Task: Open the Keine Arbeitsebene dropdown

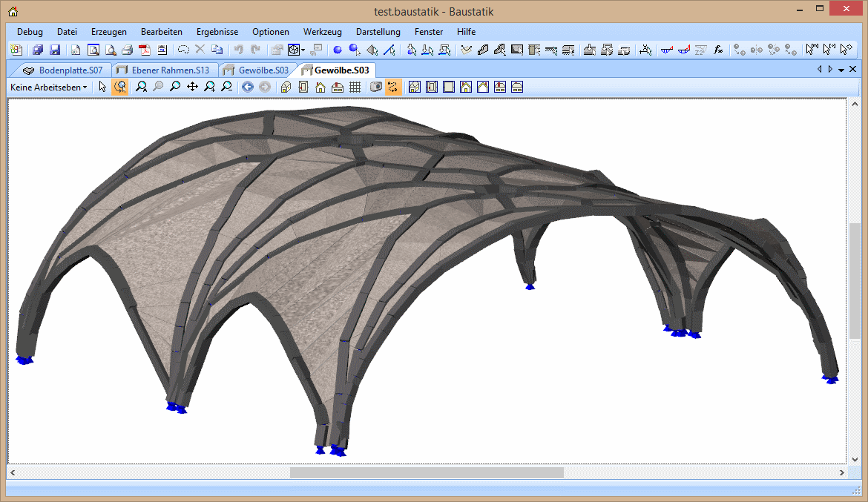Action: click(x=48, y=87)
